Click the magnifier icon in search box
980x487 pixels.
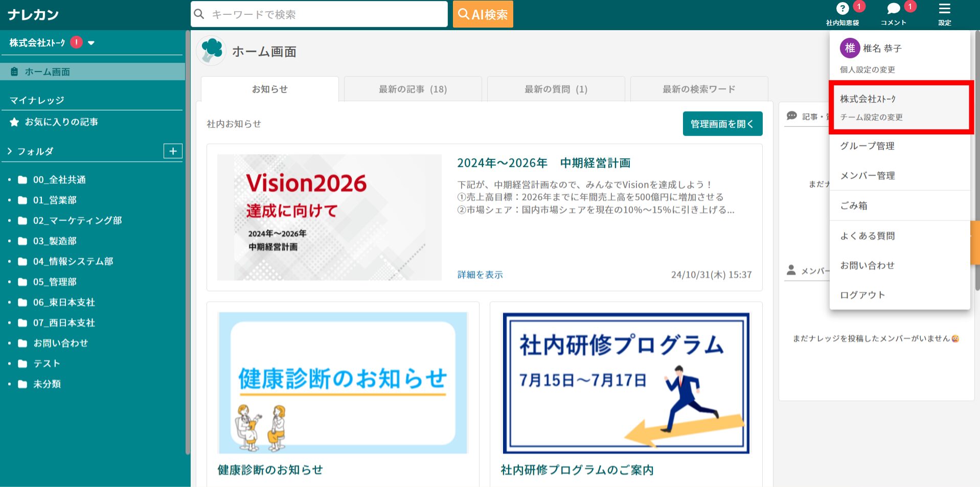pyautogui.click(x=199, y=14)
